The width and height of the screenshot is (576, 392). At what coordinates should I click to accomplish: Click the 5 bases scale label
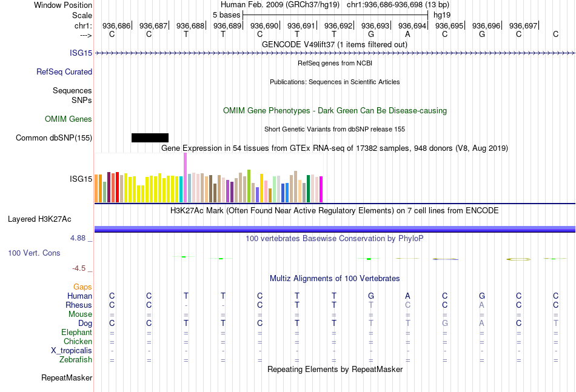pos(226,15)
